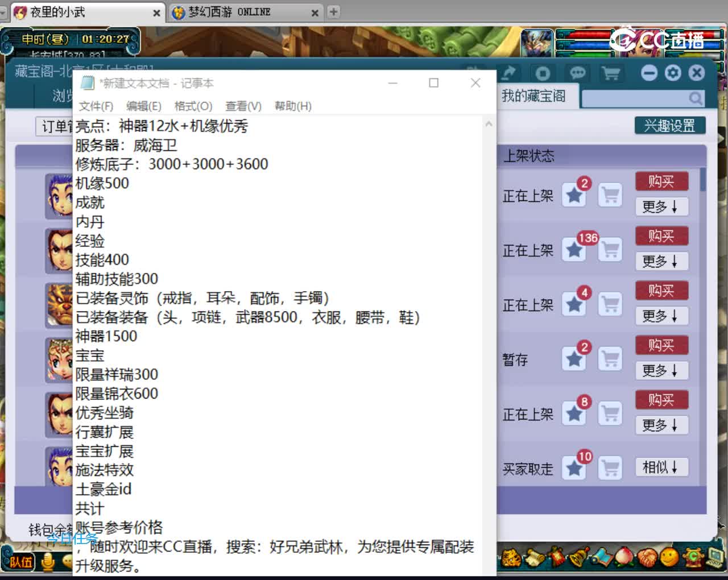
Task: Open Notepad 格式(O) menu
Action: (x=193, y=106)
